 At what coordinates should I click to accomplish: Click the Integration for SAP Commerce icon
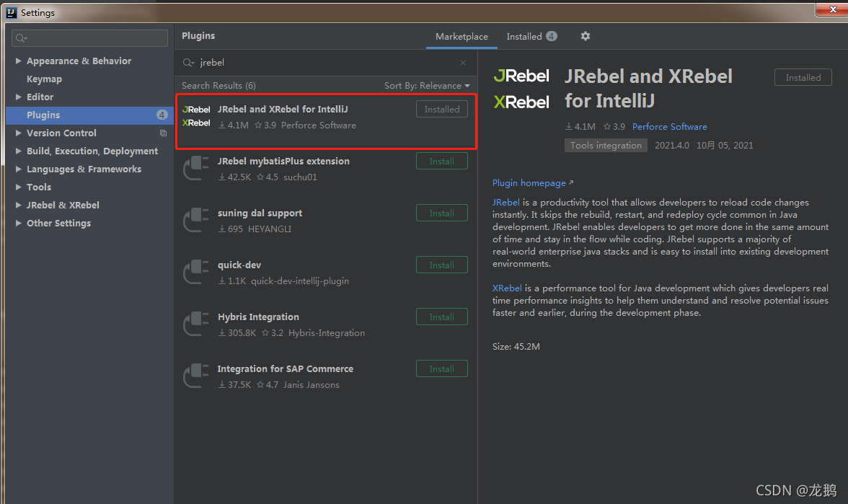coord(196,376)
